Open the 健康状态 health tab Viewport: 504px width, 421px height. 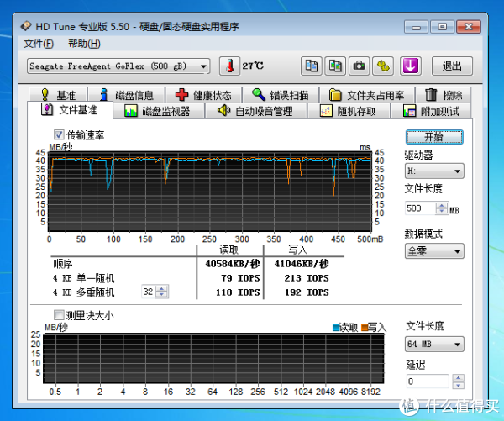tap(203, 95)
